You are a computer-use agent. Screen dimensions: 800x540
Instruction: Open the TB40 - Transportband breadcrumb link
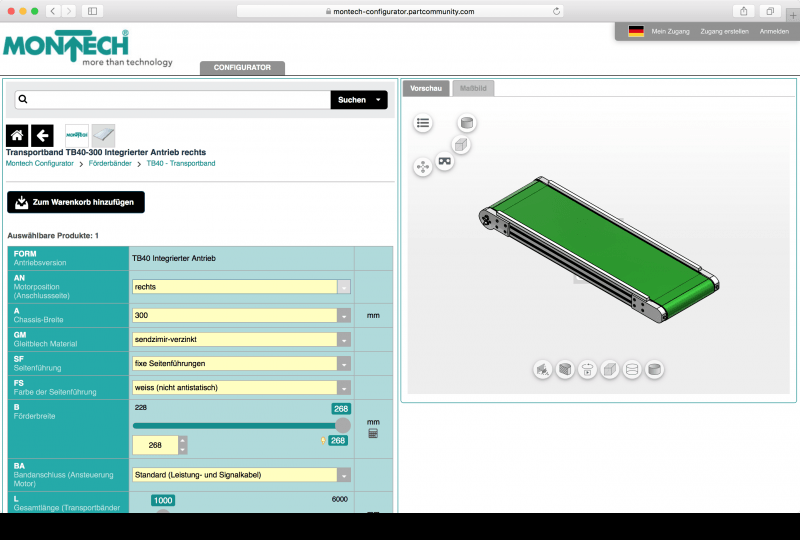coord(181,163)
